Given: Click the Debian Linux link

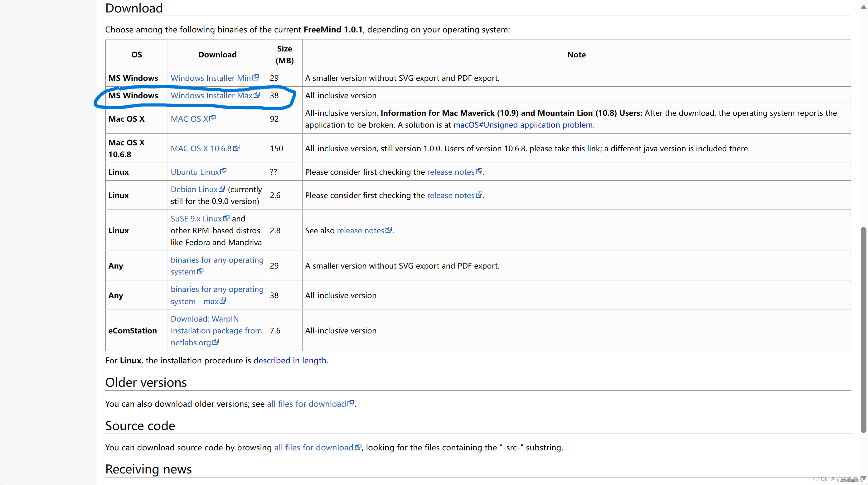Looking at the screenshot, I should click(x=194, y=189).
